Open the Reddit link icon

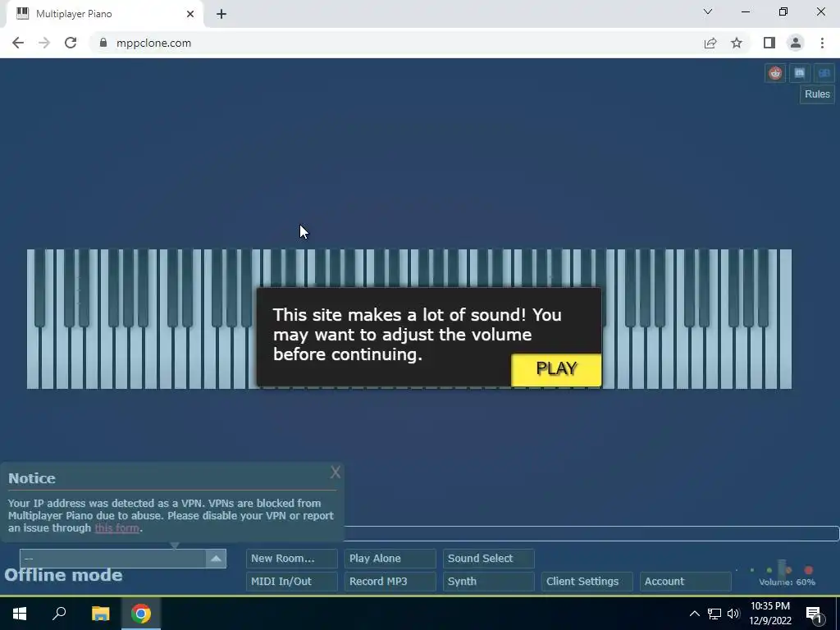pyautogui.click(x=774, y=73)
